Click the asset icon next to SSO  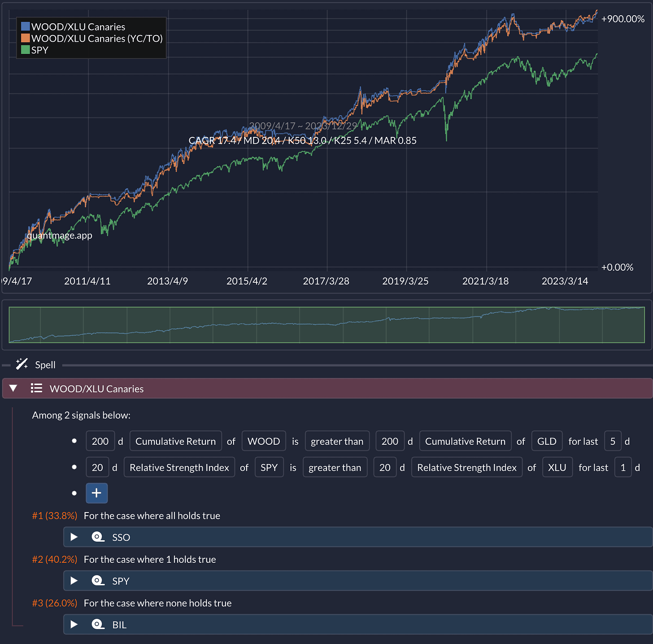pos(98,537)
